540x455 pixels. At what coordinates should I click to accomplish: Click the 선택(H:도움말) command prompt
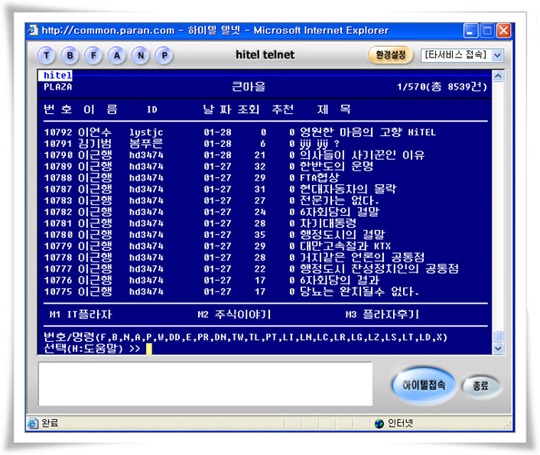tap(92, 348)
